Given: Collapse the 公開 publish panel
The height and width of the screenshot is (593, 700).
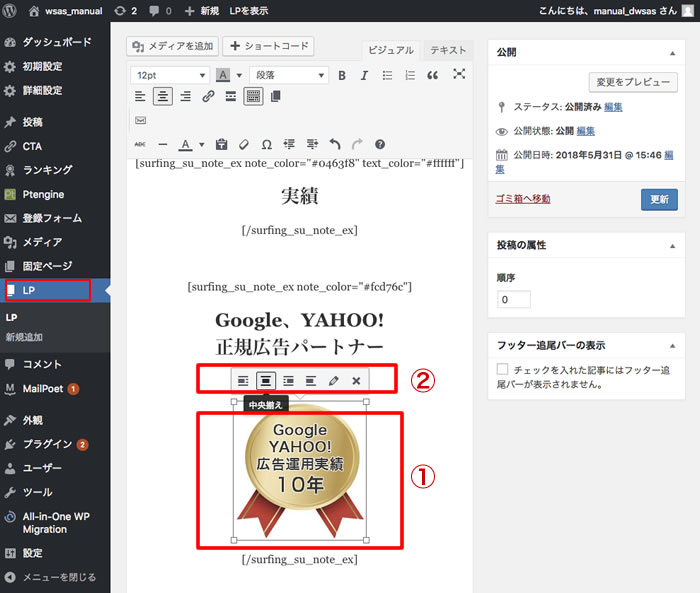Looking at the screenshot, I should 672,52.
